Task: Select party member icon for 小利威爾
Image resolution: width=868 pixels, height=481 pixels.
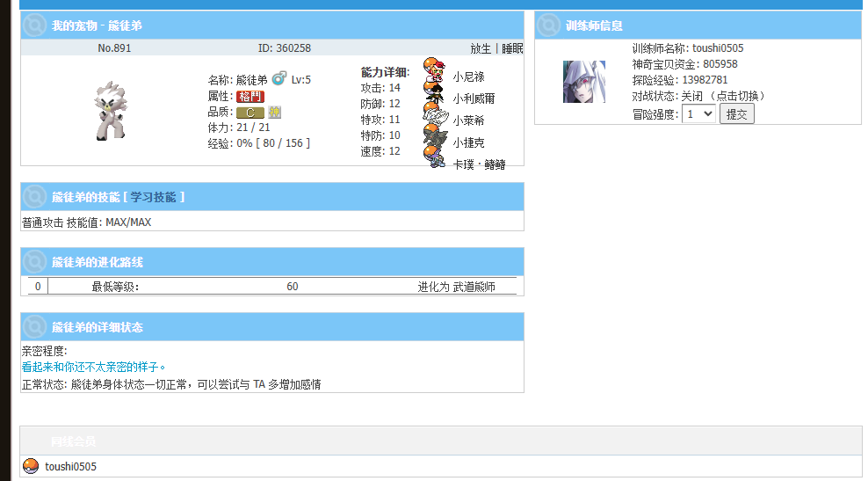Action: point(434,92)
